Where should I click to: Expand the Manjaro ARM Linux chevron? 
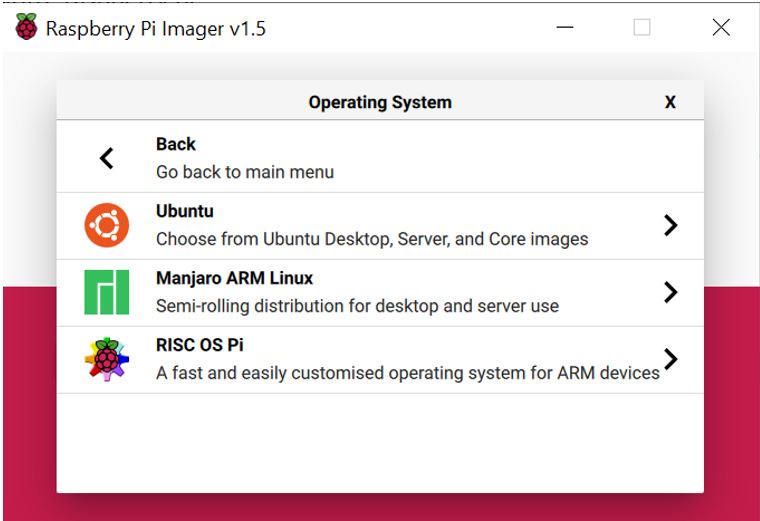tap(670, 292)
